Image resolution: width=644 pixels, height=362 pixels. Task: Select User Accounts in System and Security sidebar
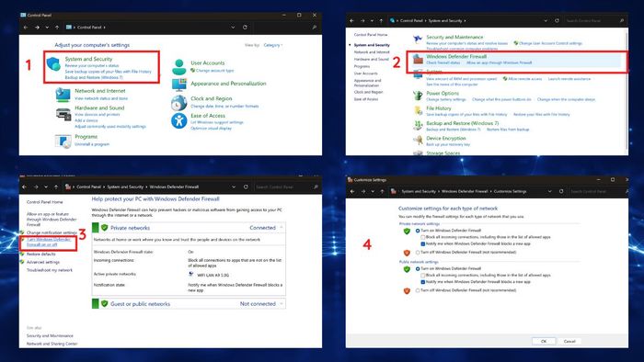[x=365, y=73]
